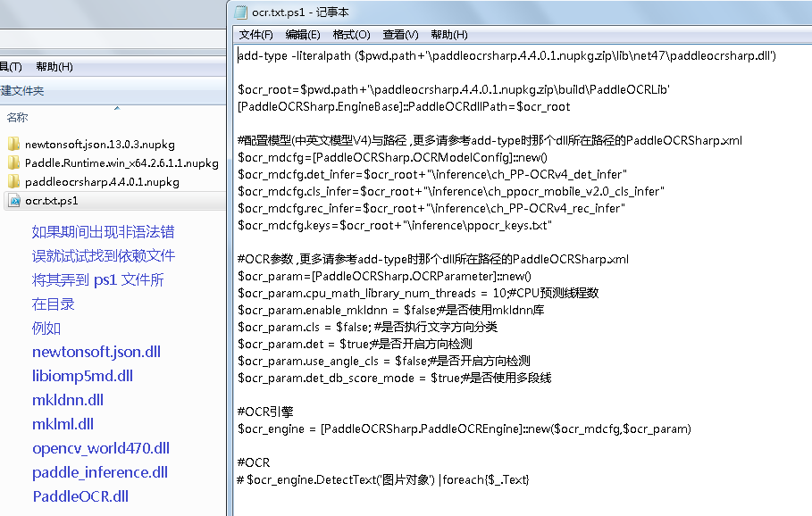Click the blue note text 例如
The image size is (812, 516).
[46, 329]
